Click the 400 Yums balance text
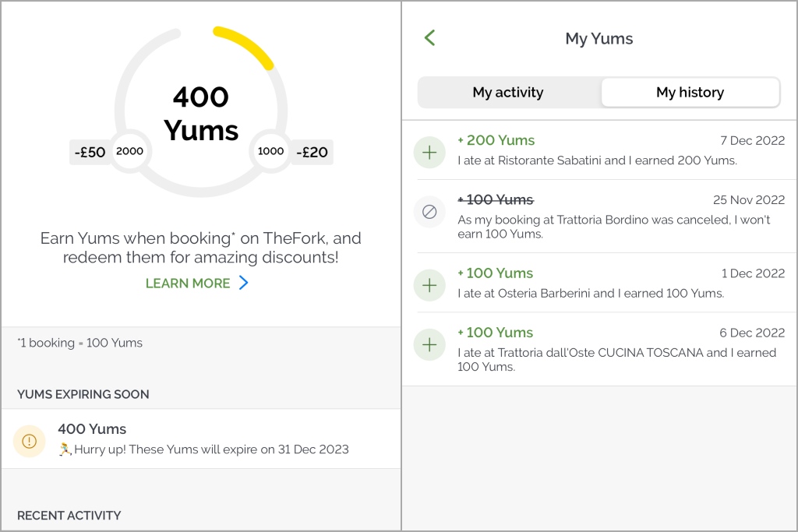The width and height of the screenshot is (798, 532). [x=201, y=114]
